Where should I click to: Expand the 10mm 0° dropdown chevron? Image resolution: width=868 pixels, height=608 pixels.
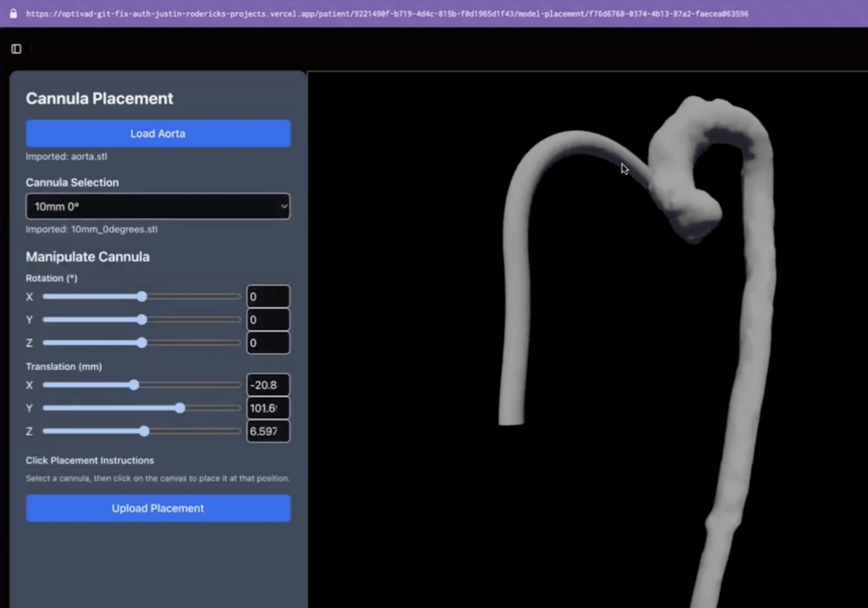pos(284,207)
